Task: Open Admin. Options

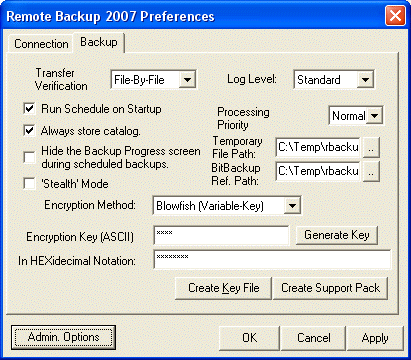Action: click(x=63, y=337)
